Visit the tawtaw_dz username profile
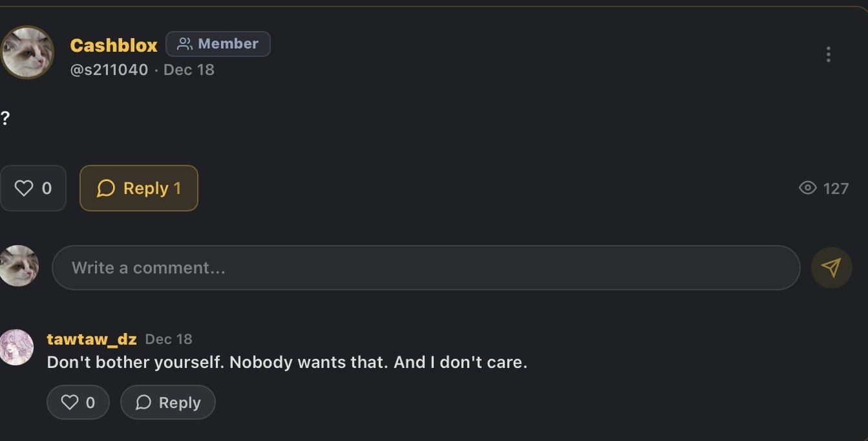 pos(92,339)
